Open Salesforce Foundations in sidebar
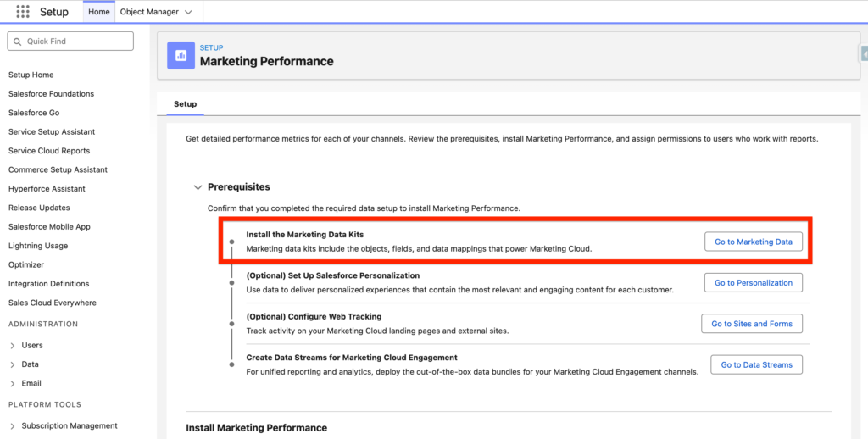The width and height of the screenshot is (868, 439). pyautogui.click(x=51, y=94)
